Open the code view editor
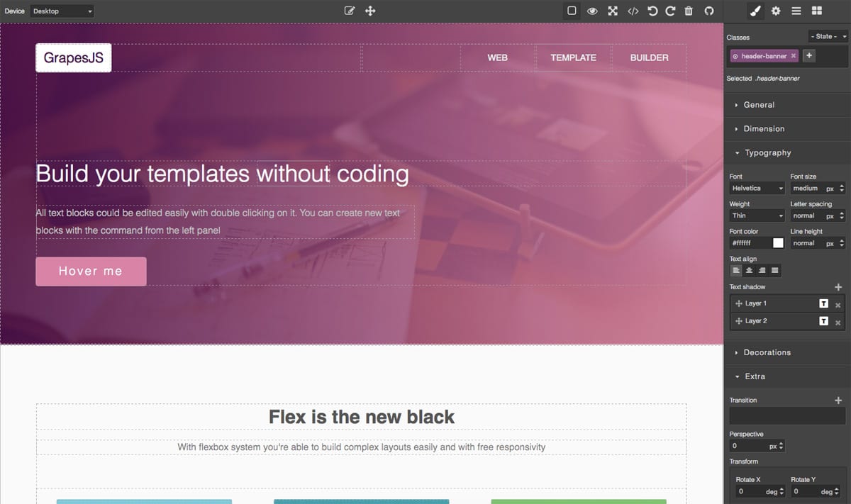 coord(633,11)
